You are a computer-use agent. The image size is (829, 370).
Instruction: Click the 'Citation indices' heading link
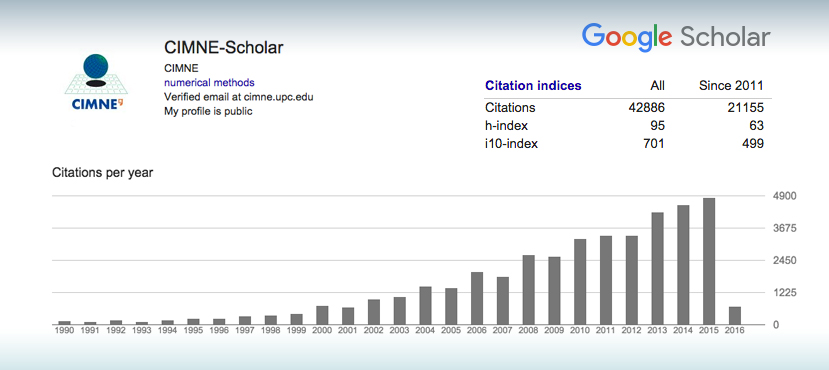533,86
